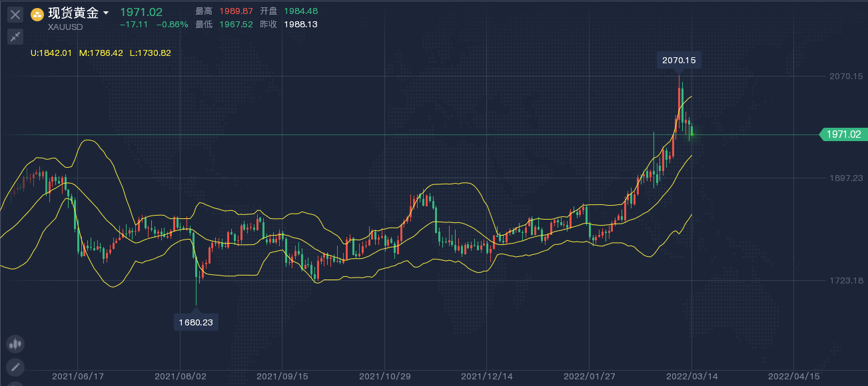Close the chart with the X icon
The height and width of the screenshot is (386, 868).
click(x=15, y=15)
